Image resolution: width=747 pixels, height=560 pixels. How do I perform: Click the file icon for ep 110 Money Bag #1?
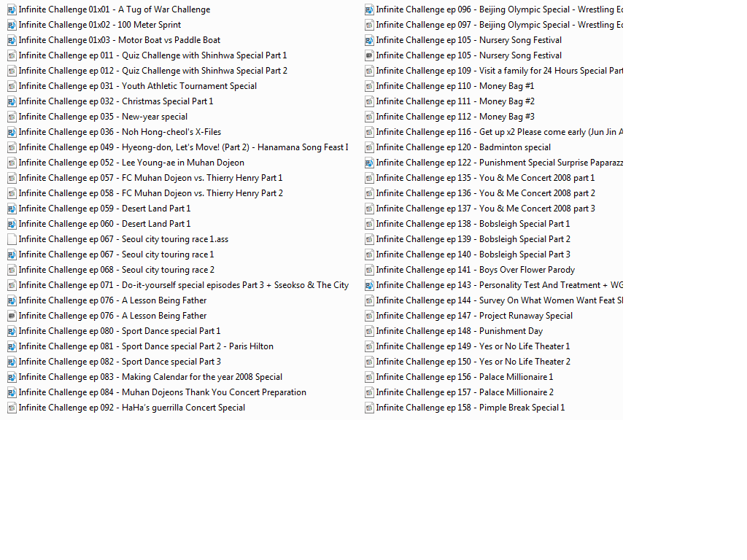[369, 86]
